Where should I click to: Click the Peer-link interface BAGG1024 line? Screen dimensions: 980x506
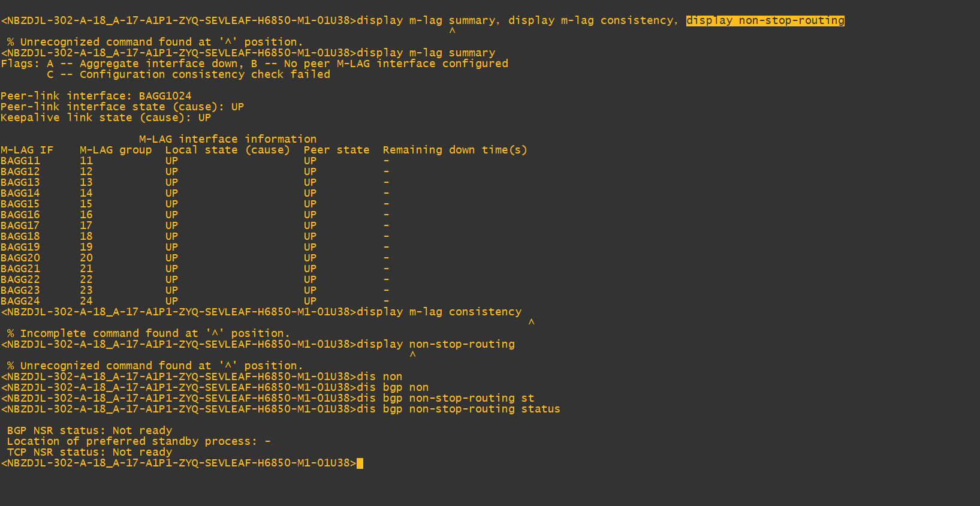coord(96,96)
